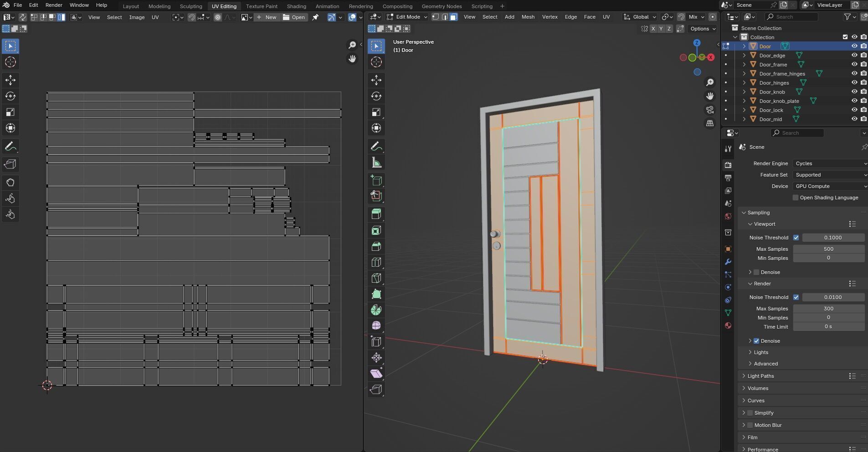Click the pan hand icon in UV editor
The image size is (868, 452).
(x=352, y=59)
